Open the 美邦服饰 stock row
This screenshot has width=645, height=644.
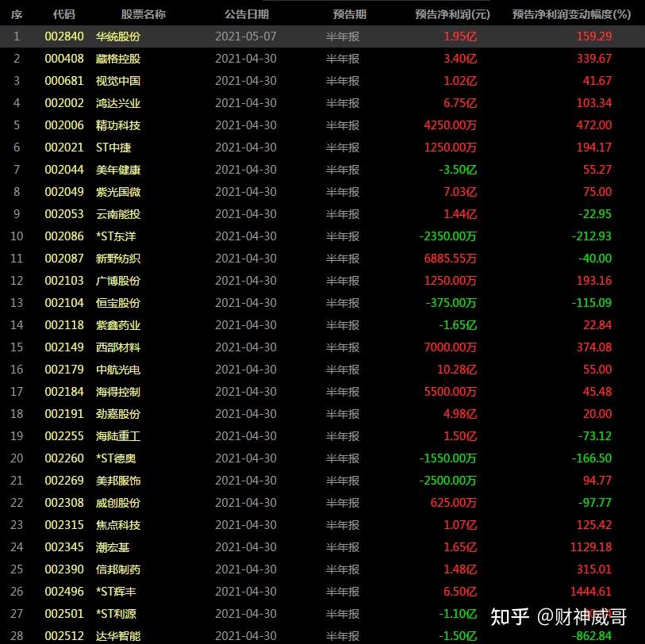click(322, 481)
